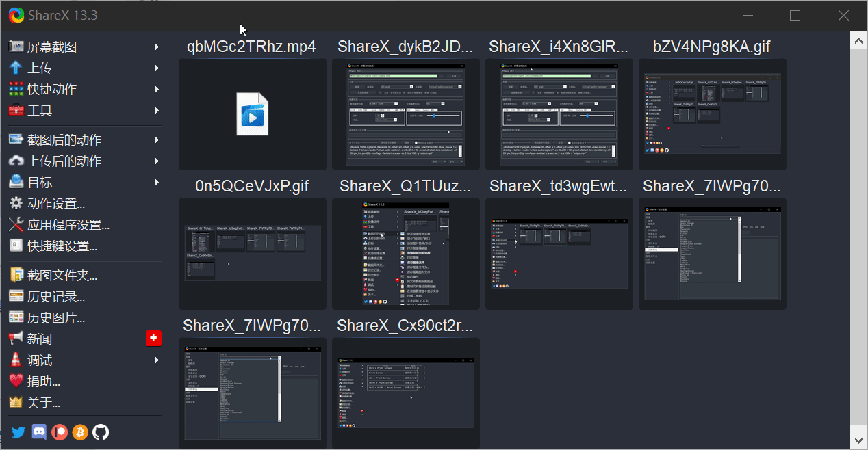This screenshot has height=450, width=868.
Task: Select the ShareX_dykB2JD... thumbnail
Action: point(405,114)
